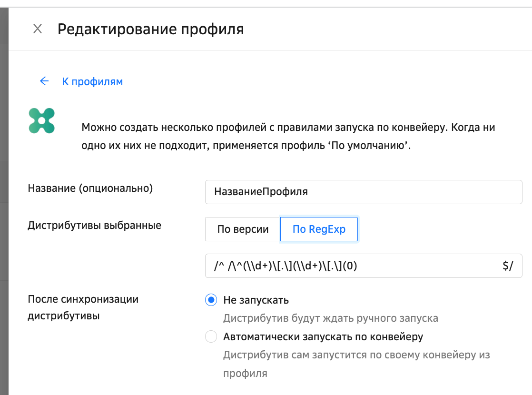Click the '$/' suffix in regex field

point(508,266)
